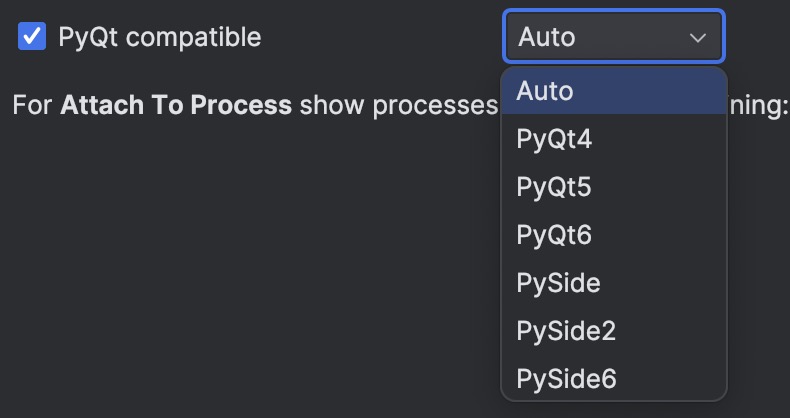Select the PySide2 entry

tap(565, 331)
